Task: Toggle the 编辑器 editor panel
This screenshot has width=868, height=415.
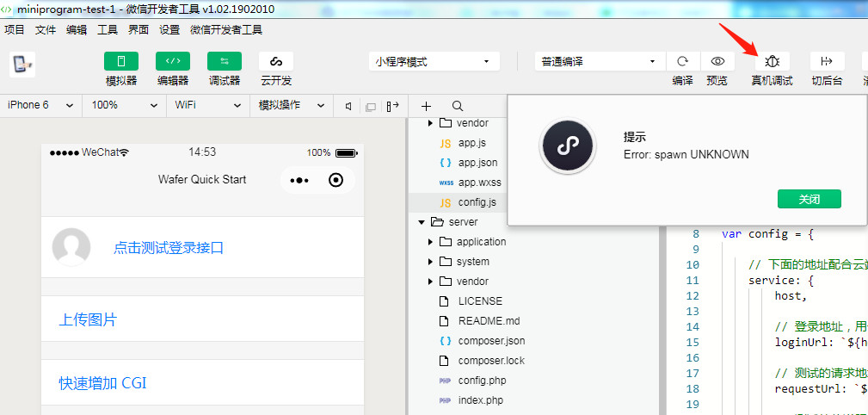Action: pos(173,61)
